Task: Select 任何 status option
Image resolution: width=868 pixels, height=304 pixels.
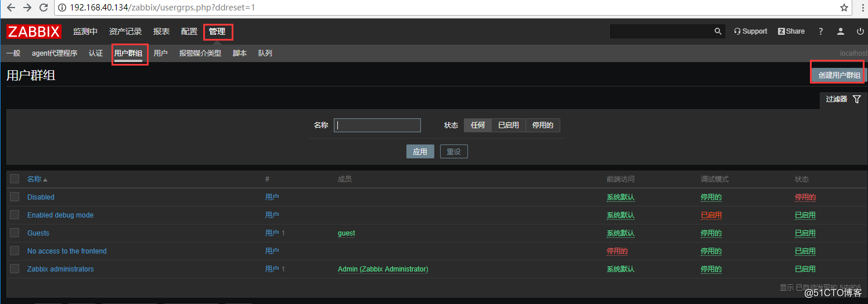Action: 478,125
